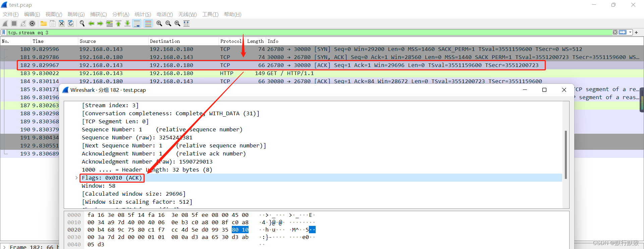Click the stop capture square icon

tap(14, 23)
